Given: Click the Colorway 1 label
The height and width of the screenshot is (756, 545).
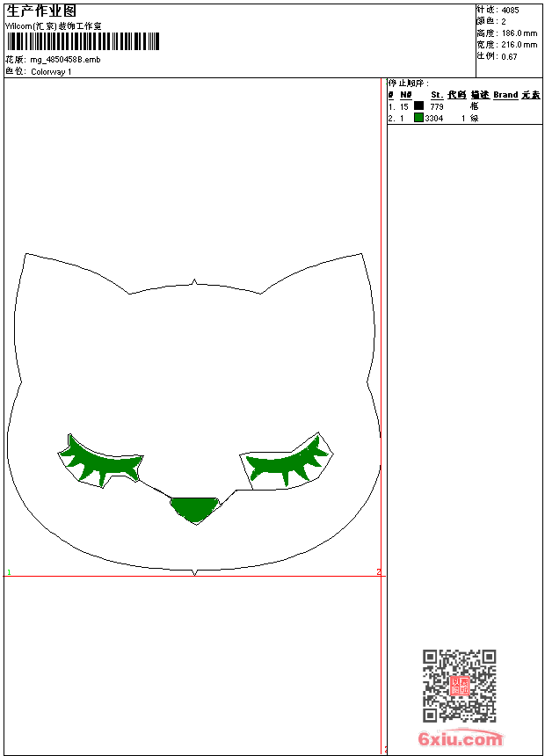Looking at the screenshot, I should tap(51, 72).
